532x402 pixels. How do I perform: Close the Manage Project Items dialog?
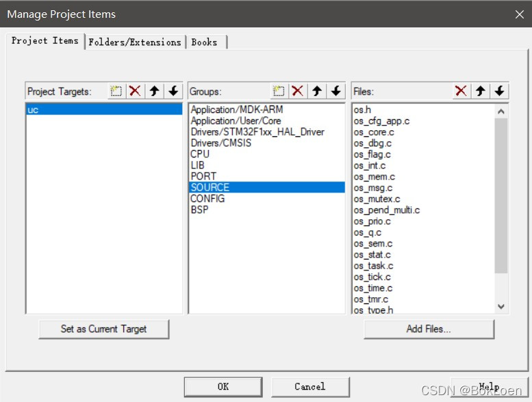[x=520, y=14]
